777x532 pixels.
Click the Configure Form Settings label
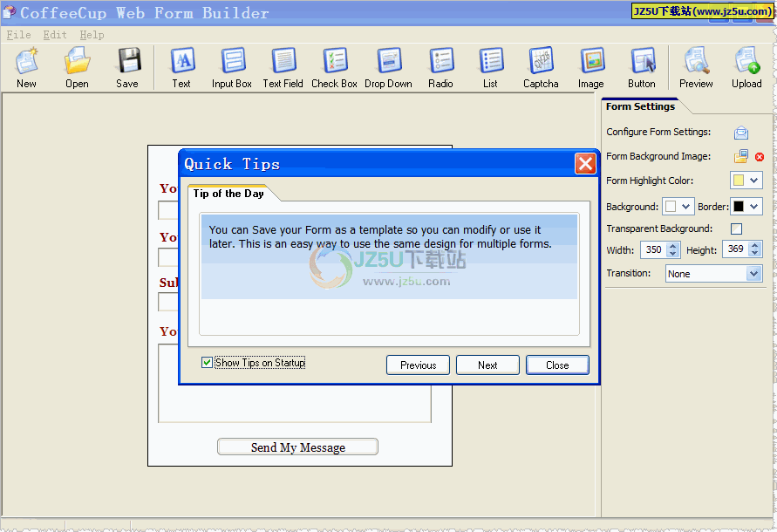(x=658, y=132)
